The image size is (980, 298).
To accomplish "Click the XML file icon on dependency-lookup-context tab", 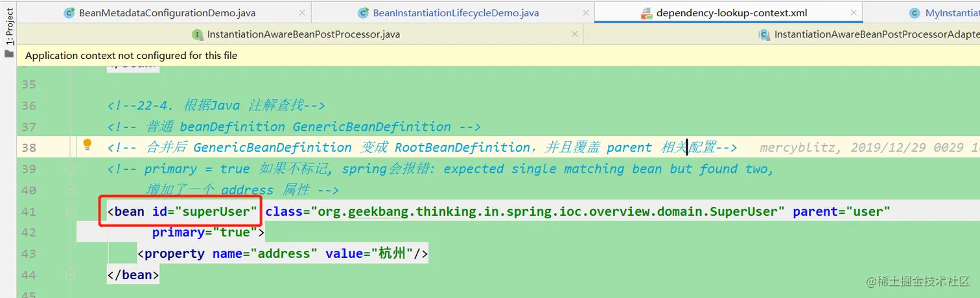I will (646, 13).
